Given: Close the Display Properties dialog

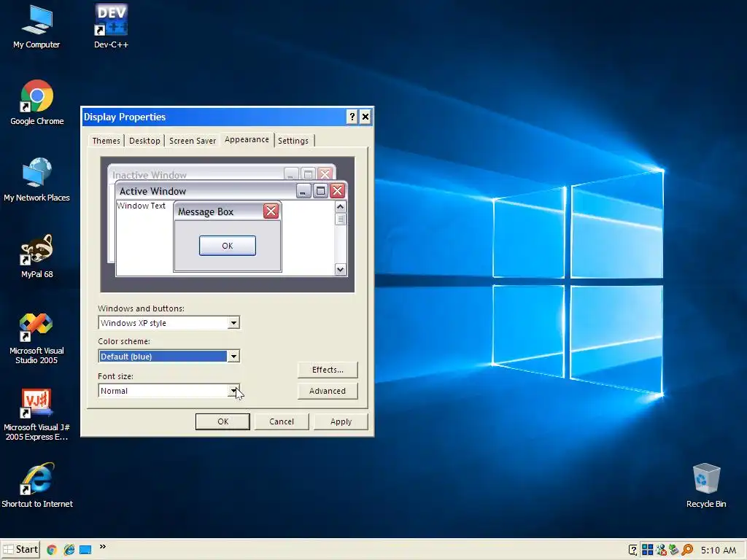Looking at the screenshot, I should 365,117.
